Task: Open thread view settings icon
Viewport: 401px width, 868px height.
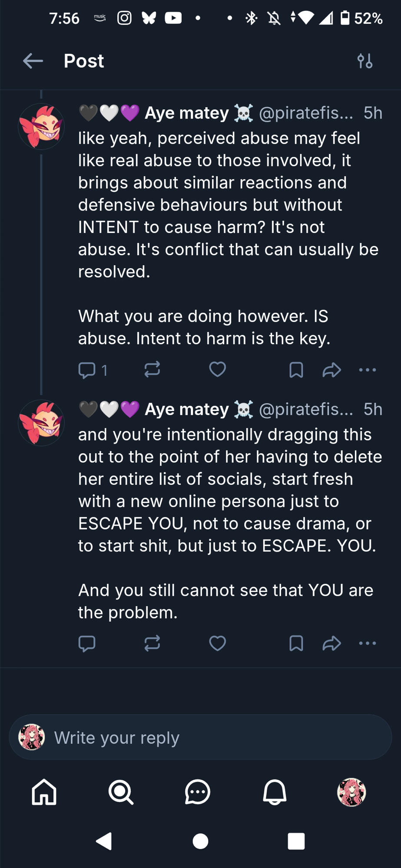Action: pos(365,61)
